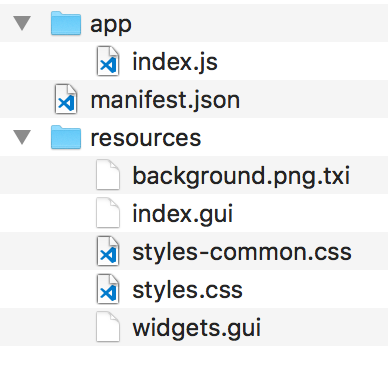Collapse the resources folder disclosure triangle

coord(22,137)
